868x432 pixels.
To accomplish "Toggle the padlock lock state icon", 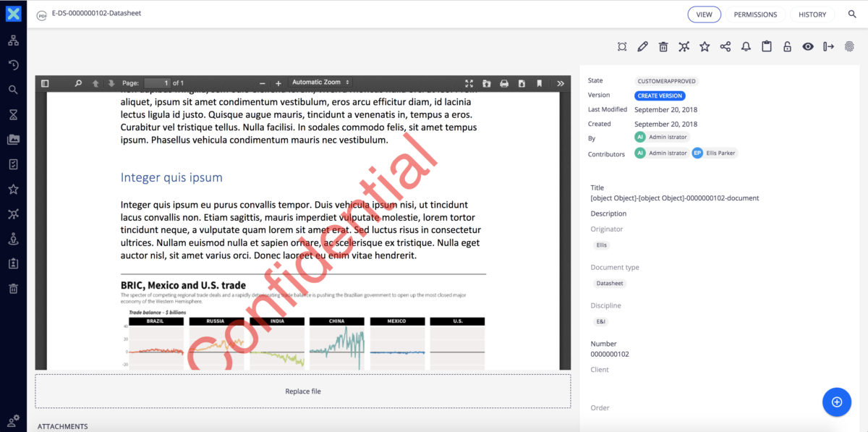I will (x=787, y=47).
